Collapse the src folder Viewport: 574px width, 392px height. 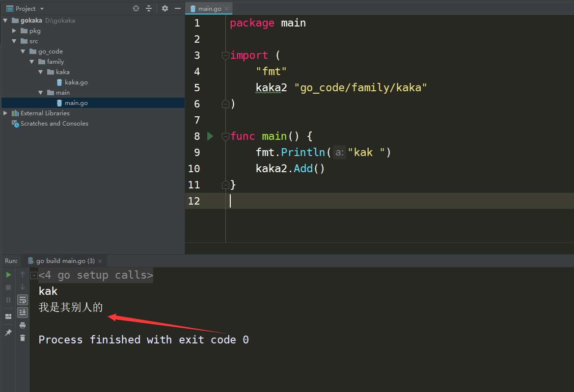point(14,41)
